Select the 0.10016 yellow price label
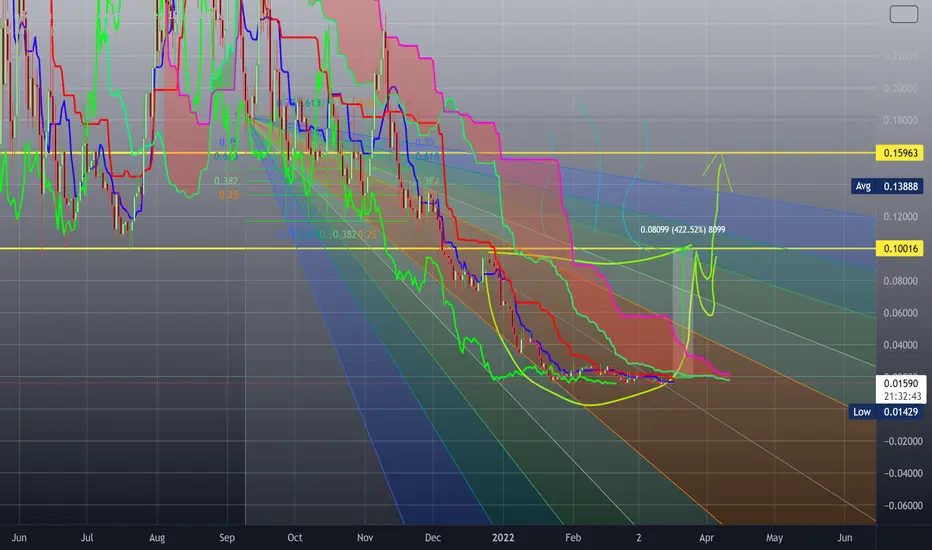 (900, 248)
